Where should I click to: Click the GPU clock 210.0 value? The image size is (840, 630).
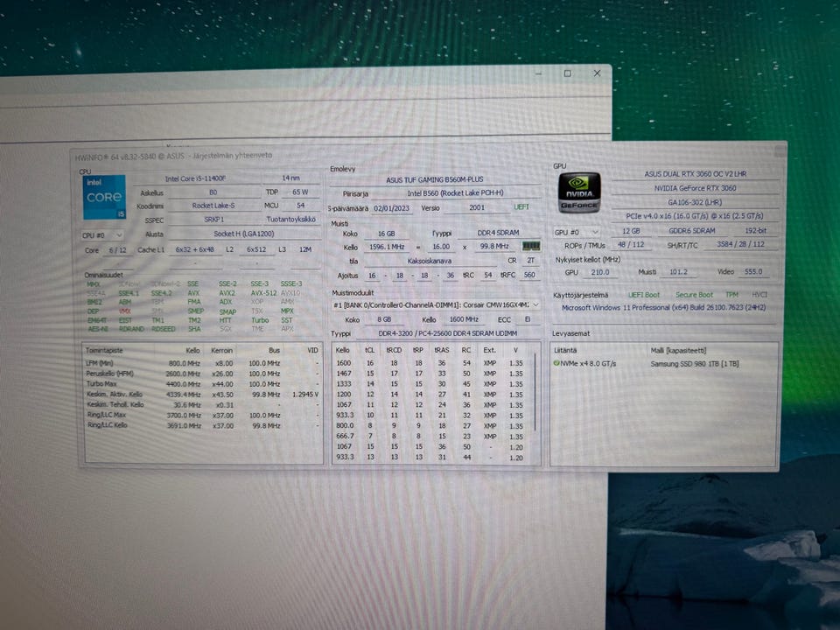(x=599, y=272)
